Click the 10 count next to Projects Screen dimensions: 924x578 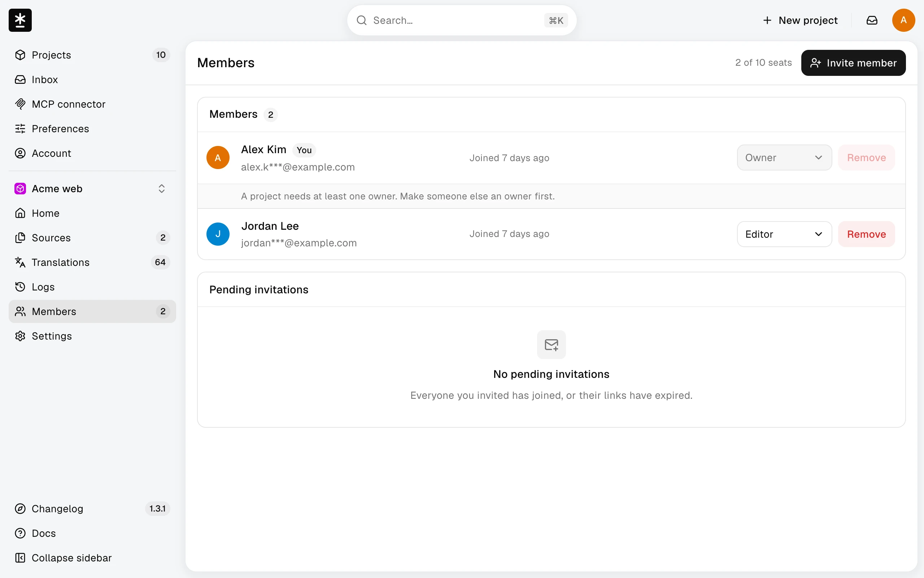(161, 55)
